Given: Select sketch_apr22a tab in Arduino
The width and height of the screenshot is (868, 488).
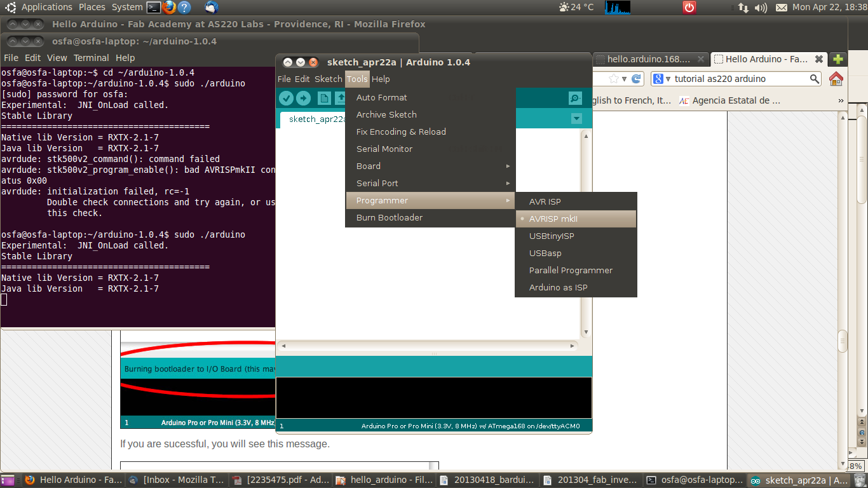Looking at the screenshot, I should pos(315,119).
